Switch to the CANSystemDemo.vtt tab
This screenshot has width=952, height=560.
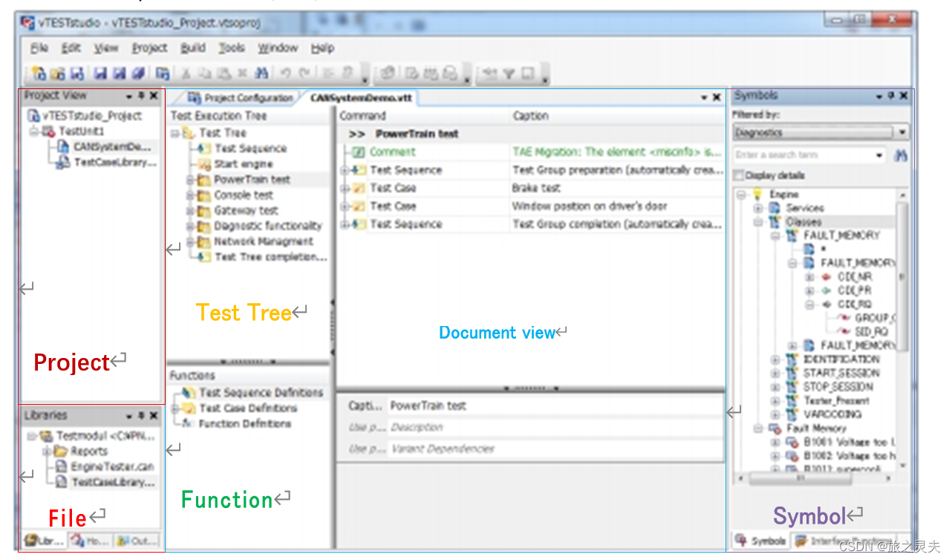click(x=360, y=97)
